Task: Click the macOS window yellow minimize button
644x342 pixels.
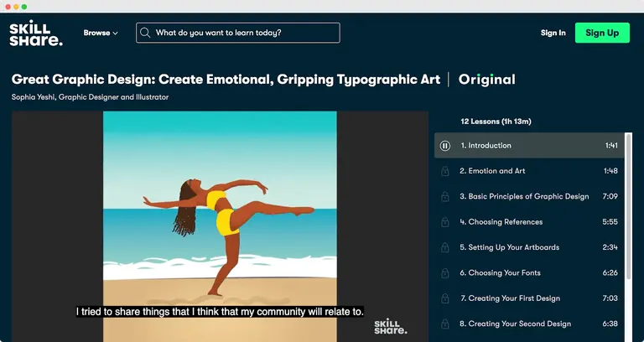Action: 16,7
